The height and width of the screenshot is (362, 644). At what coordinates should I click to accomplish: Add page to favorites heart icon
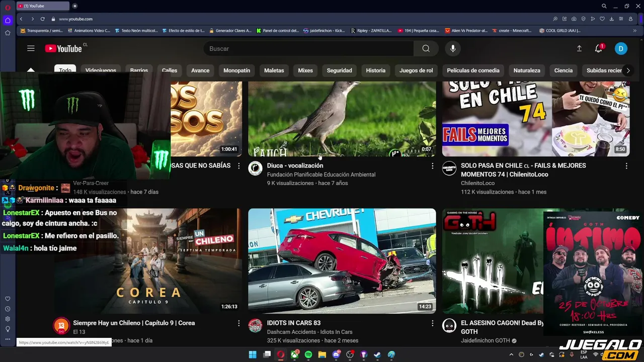(x=602, y=19)
